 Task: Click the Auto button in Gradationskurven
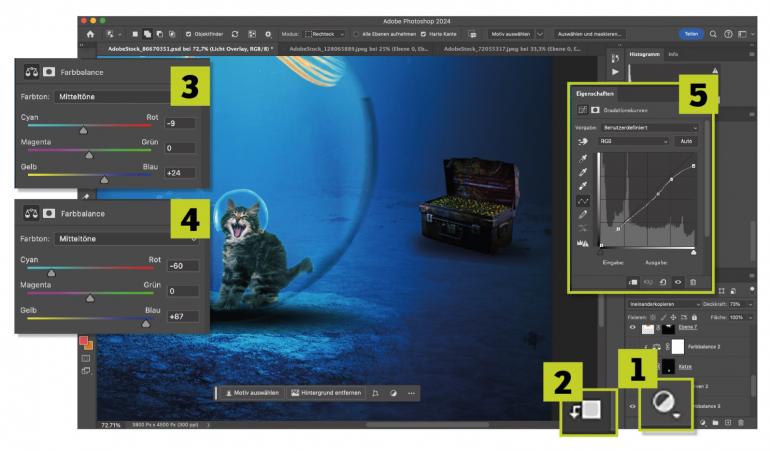(x=686, y=141)
